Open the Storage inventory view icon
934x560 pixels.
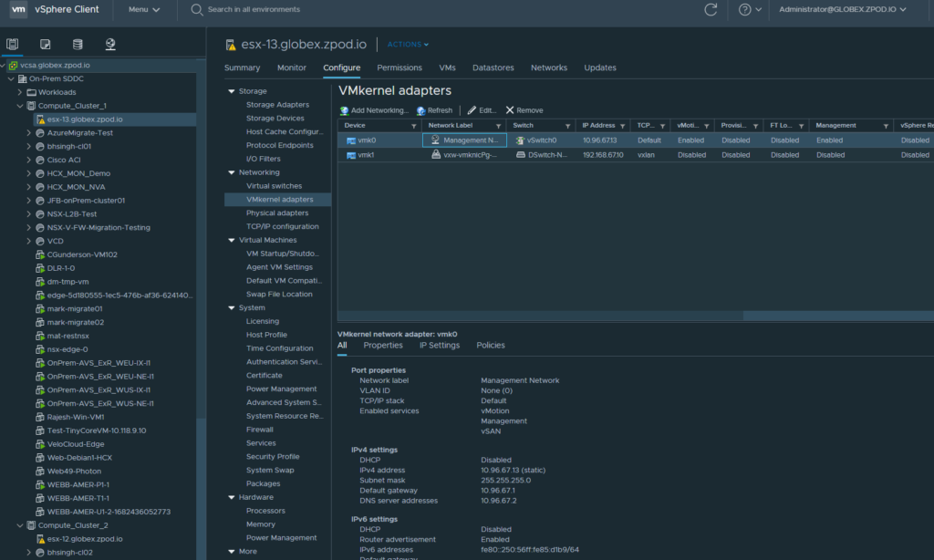pyautogui.click(x=78, y=44)
